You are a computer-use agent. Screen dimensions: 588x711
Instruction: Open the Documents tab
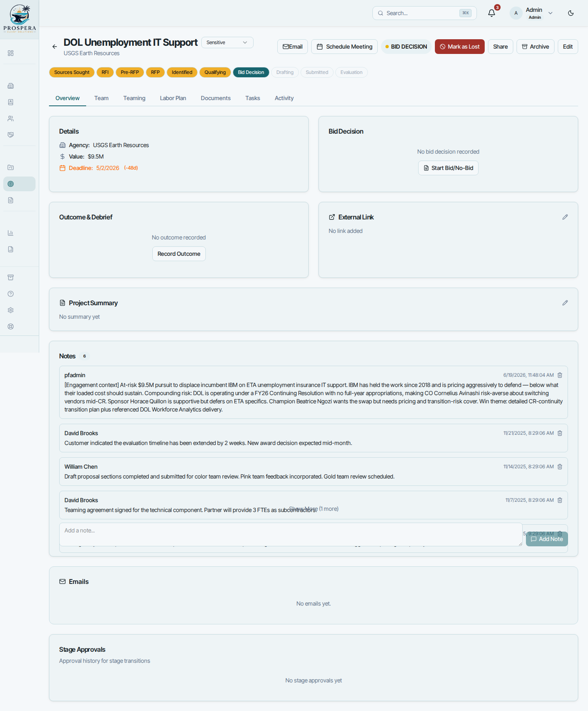(216, 98)
